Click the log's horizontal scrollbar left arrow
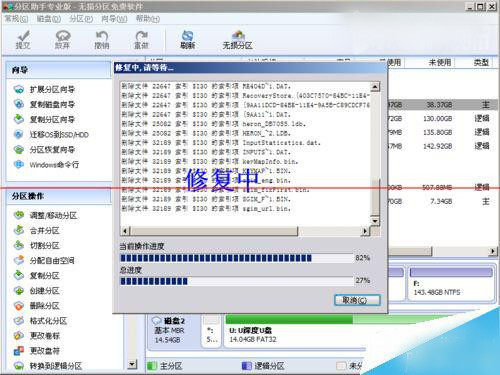 [x=125, y=231]
